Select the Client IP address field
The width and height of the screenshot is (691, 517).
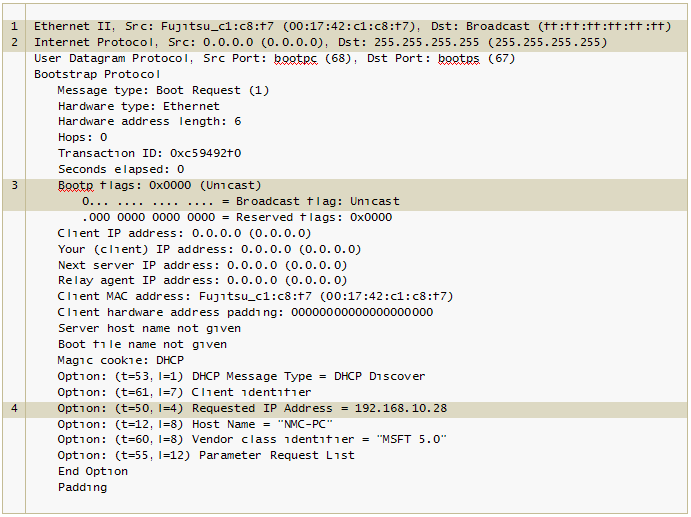point(184,233)
